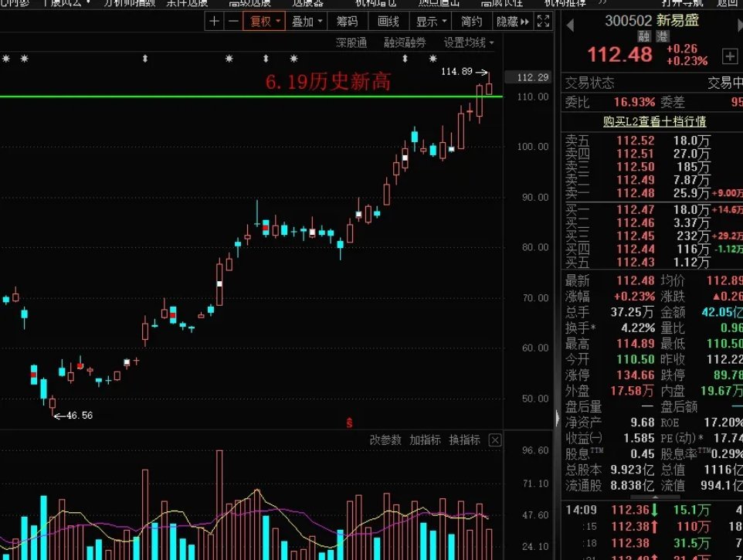Select the 买一 112.47 bid row
Viewport: 743px width, 560px height.
pos(652,210)
